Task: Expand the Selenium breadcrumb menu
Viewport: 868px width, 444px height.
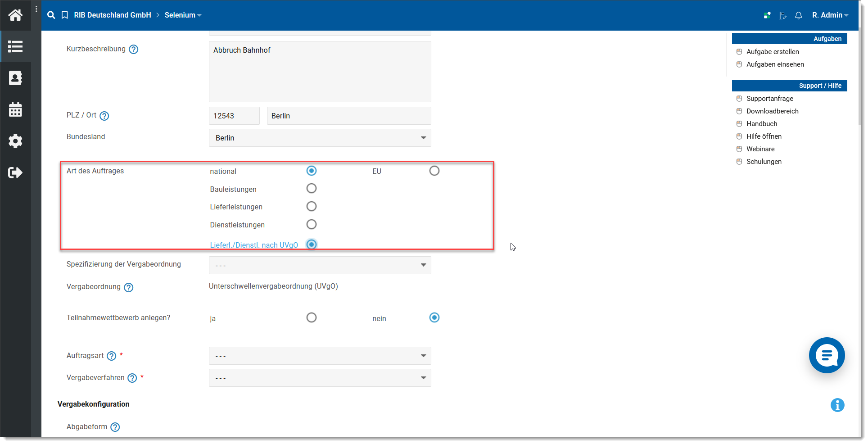Action: coord(183,15)
